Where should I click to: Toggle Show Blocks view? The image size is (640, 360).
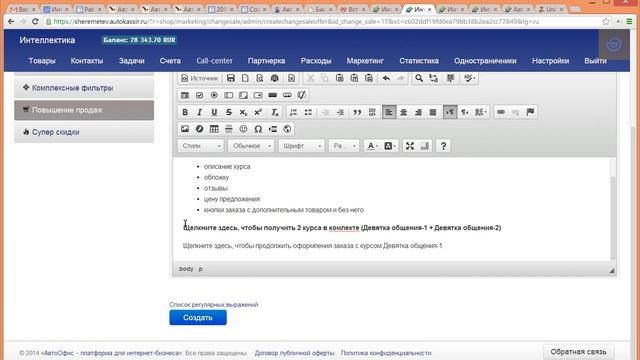pos(425,146)
